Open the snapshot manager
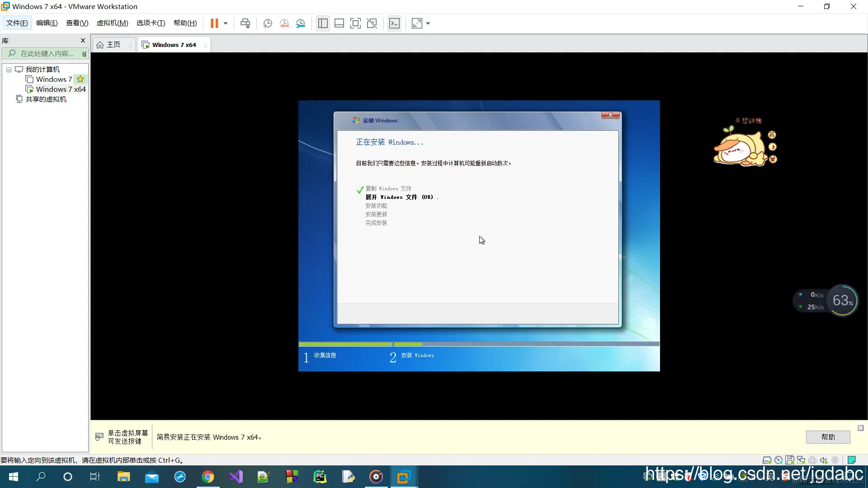Screen dimensions: 868x488 301,23
